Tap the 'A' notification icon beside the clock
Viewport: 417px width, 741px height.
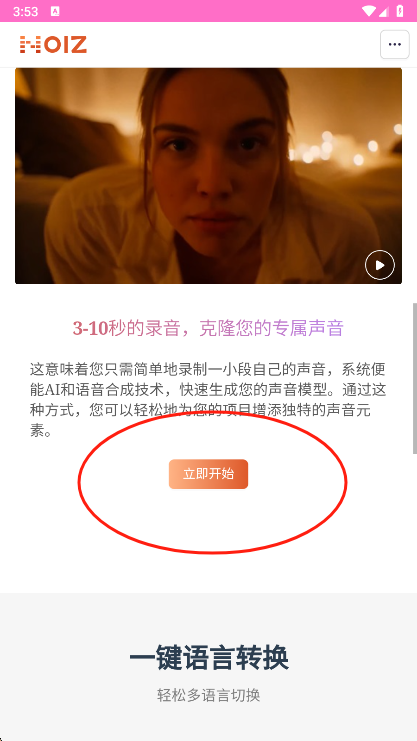click(x=55, y=11)
